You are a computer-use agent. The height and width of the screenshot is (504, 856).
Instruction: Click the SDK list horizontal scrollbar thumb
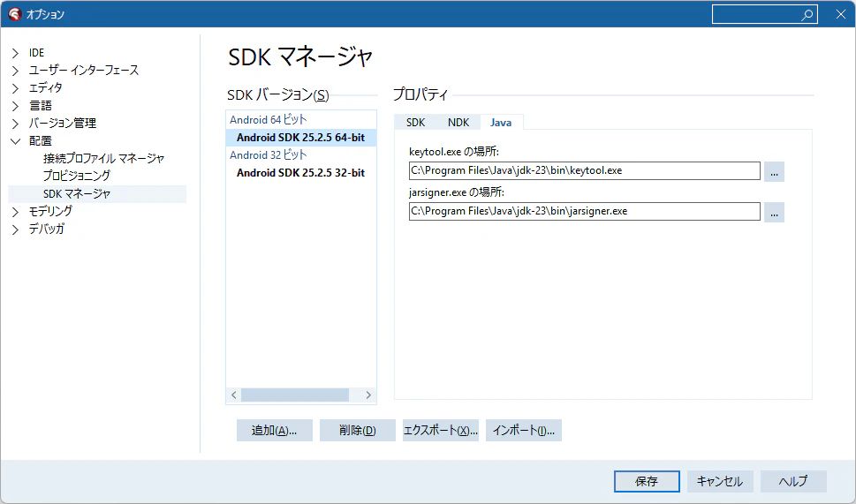pyautogui.click(x=295, y=395)
